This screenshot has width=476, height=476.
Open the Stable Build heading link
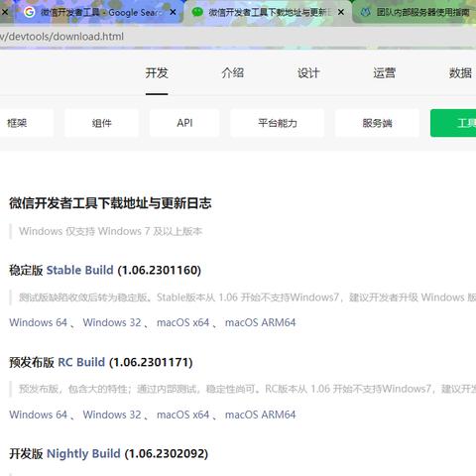click(x=79, y=270)
